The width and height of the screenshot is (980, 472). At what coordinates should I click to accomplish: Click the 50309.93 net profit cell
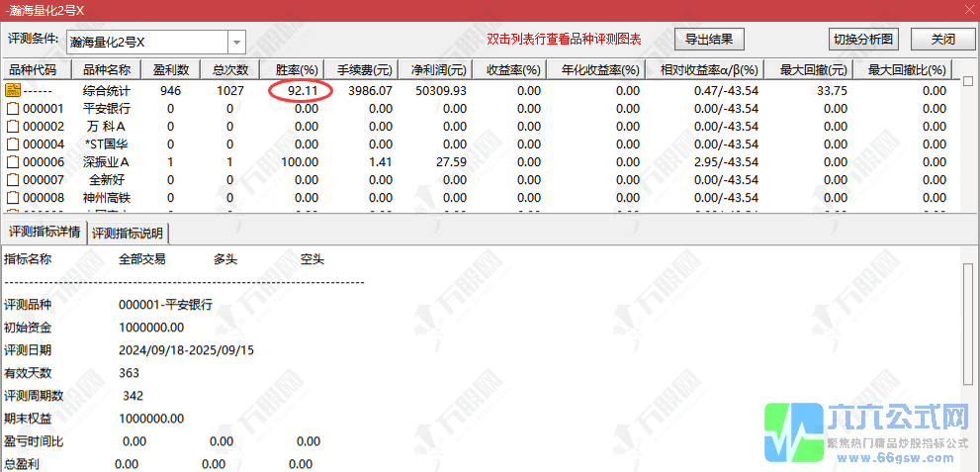pyautogui.click(x=439, y=91)
